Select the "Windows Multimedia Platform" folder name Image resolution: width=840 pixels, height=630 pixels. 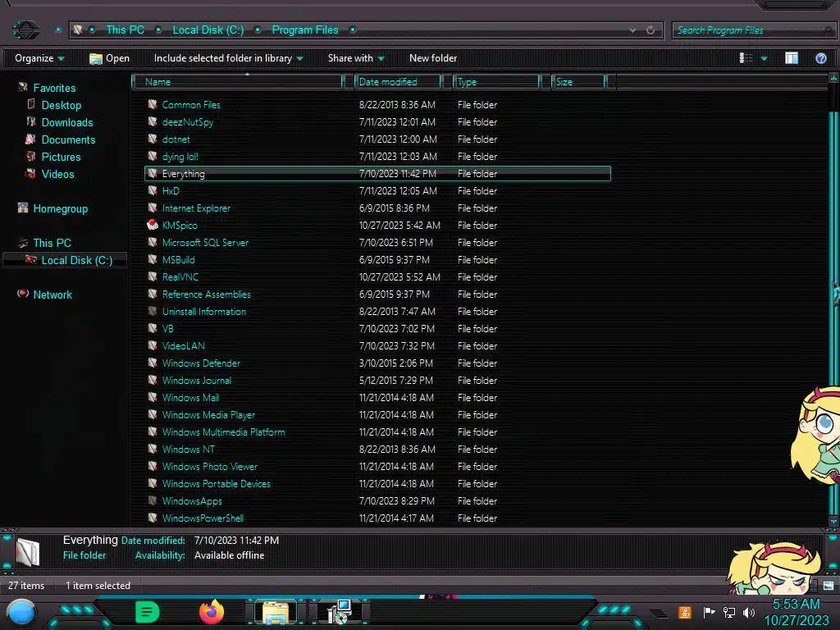click(223, 431)
